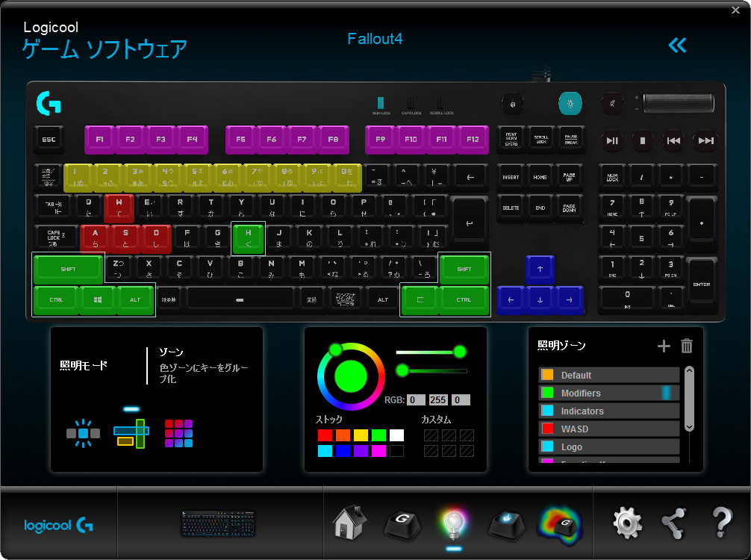The height and width of the screenshot is (560, 751).
Task: Click scroll-down arrow of lighting zone list
Action: point(689,427)
